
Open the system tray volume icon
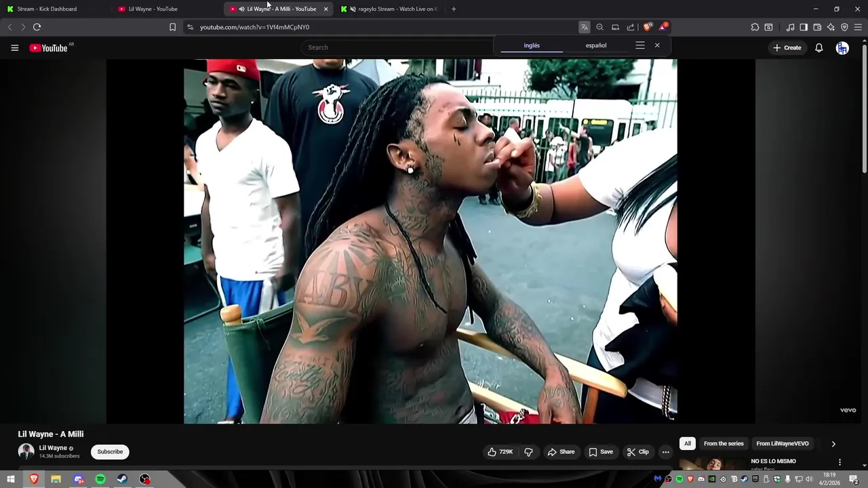[x=809, y=479]
